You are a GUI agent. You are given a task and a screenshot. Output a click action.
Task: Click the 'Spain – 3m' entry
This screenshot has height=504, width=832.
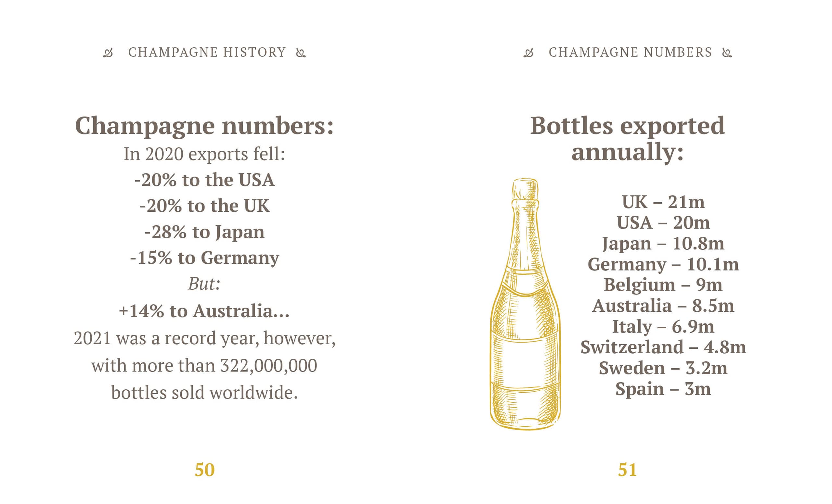point(663,389)
